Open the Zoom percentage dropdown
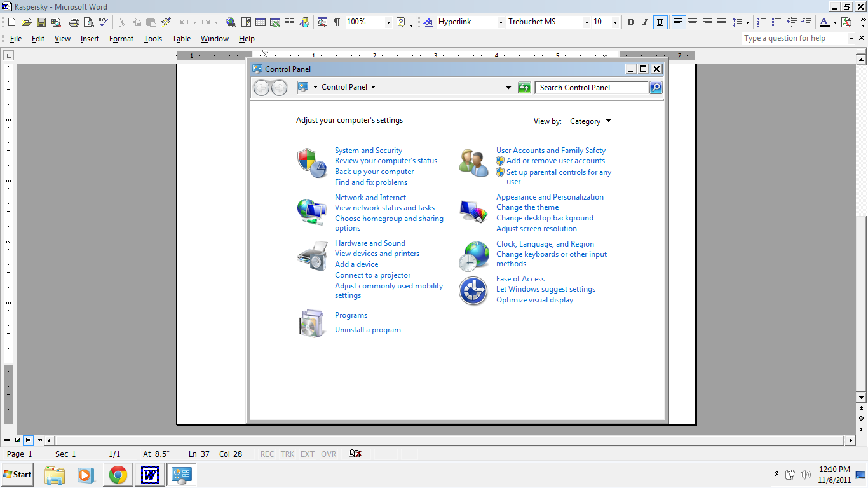This screenshot has width=868, height=488. pos(387,22)
